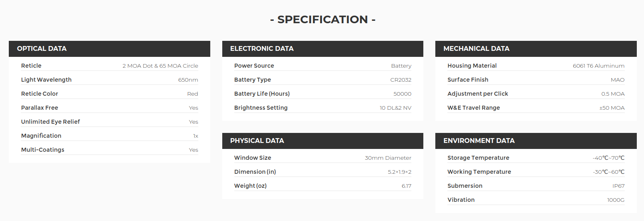
Task: Select the 1000G Vibration value
Action: pos(616,200)
